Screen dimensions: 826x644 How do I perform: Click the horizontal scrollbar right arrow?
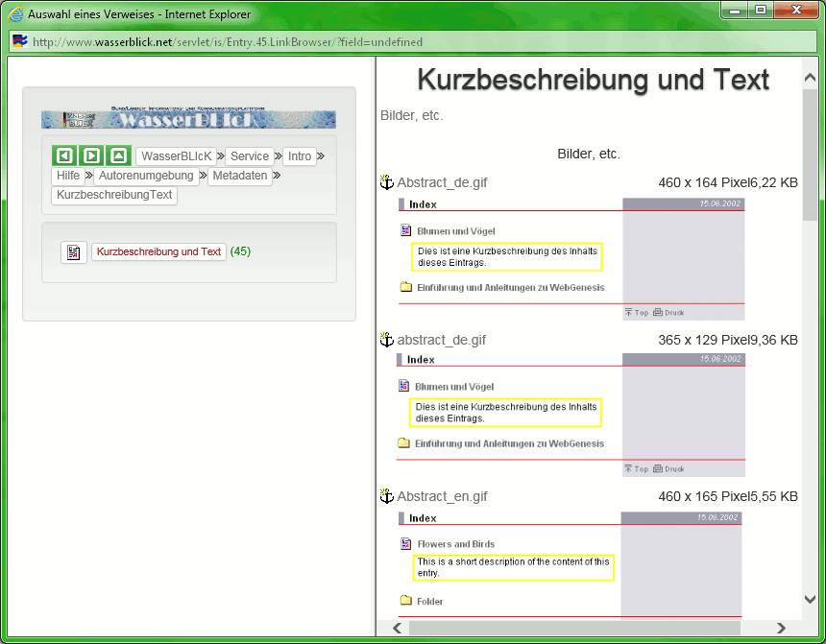pos(781,628)
